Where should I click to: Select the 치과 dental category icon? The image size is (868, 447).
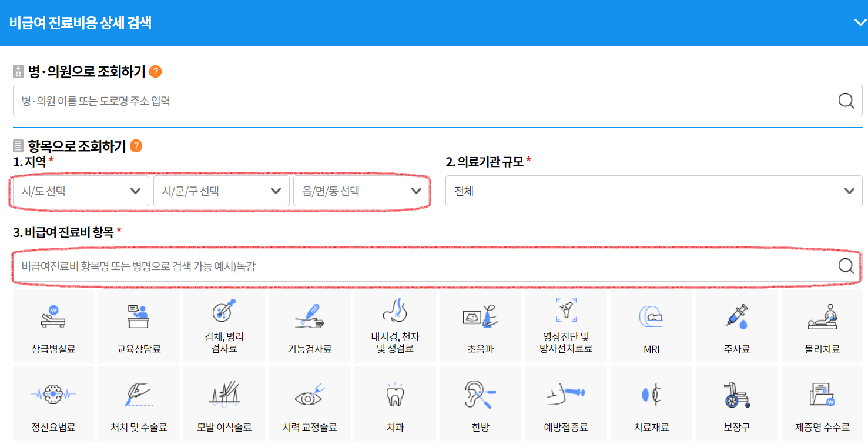click(395, 403)
